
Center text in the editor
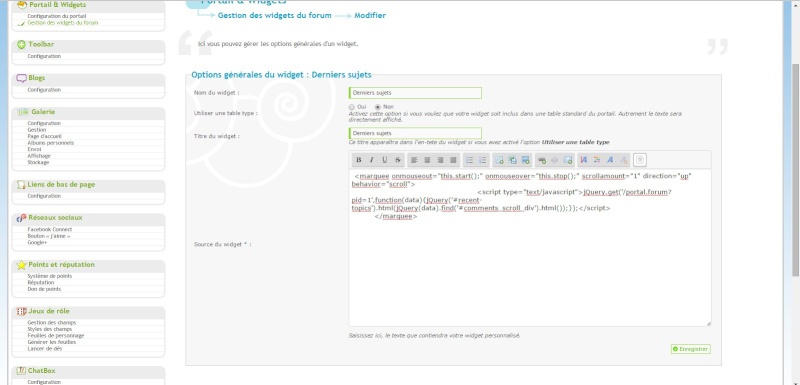[x=428, y=160]
